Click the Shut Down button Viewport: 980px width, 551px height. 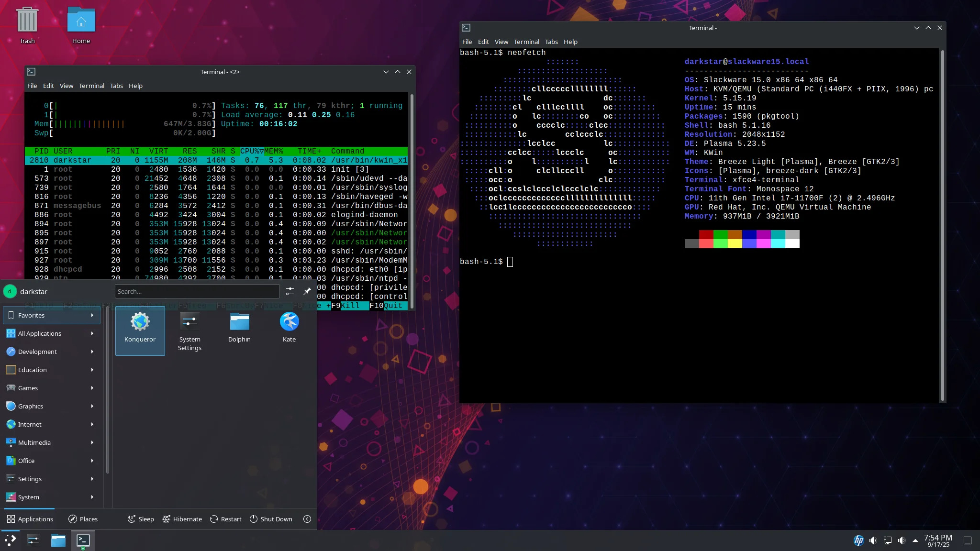pos(271,519)
